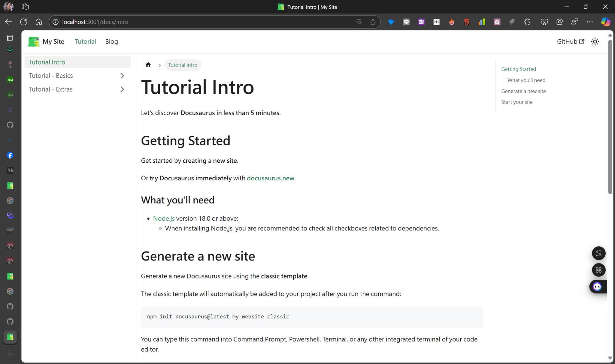The width and height of the screenshot is (615, 364).
Task: Open the tab actions icon atop the sidebar
Action: (10, 38)
